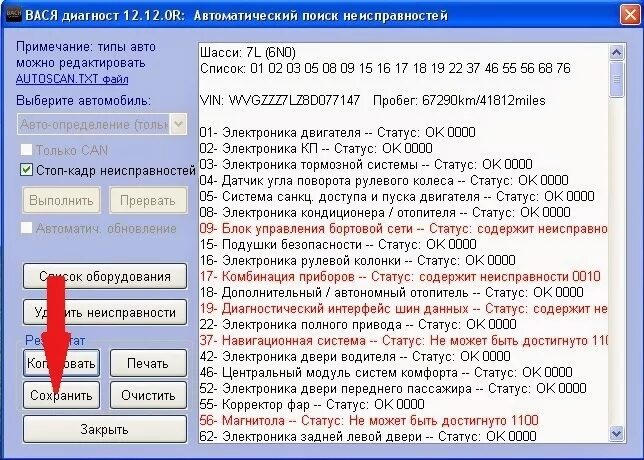Select line 55- Корректор фар

pos(312,405)
